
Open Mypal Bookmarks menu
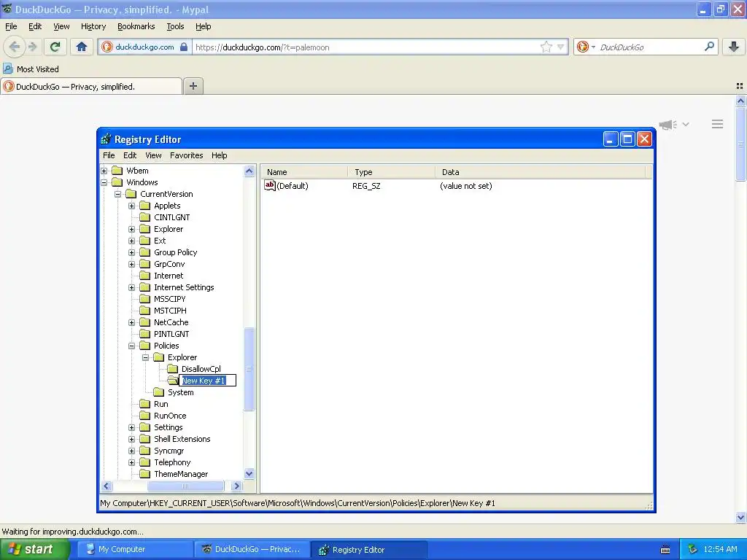(x=136, y=26)
